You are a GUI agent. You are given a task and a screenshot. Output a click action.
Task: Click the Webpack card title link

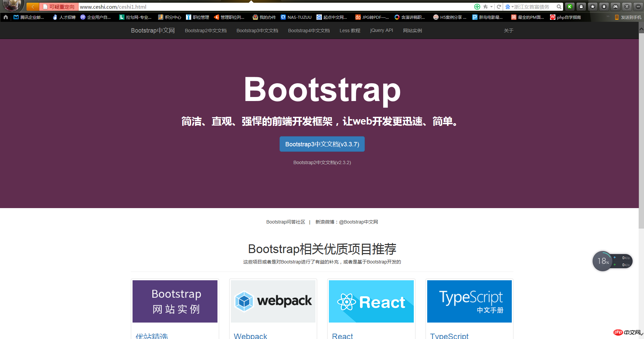click(250, 336)
